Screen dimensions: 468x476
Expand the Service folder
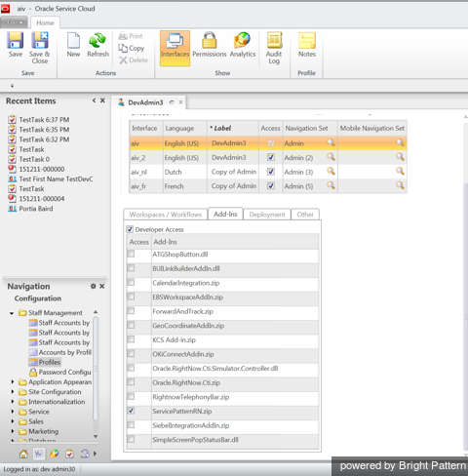pos(13,412)
